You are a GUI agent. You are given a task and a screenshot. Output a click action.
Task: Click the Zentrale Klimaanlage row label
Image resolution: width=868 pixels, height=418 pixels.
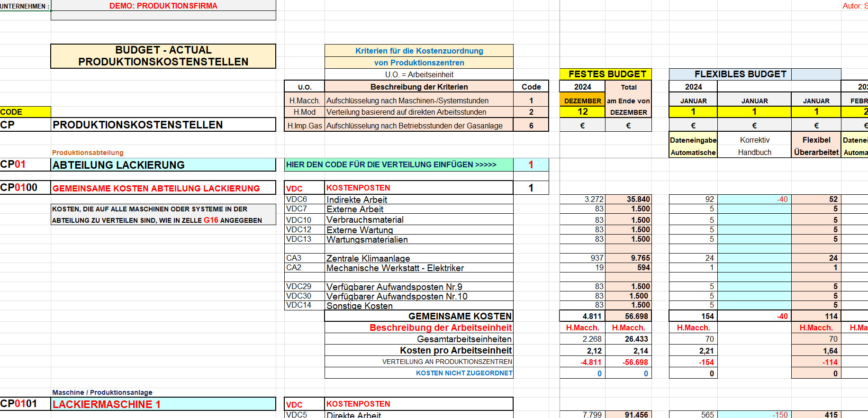click(x=419, y=258)
